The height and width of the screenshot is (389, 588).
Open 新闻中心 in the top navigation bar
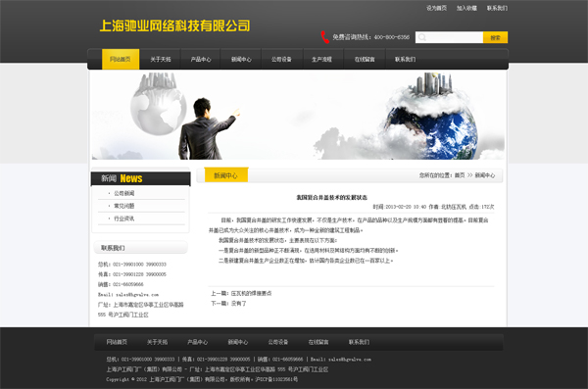(x=241, y=59)
